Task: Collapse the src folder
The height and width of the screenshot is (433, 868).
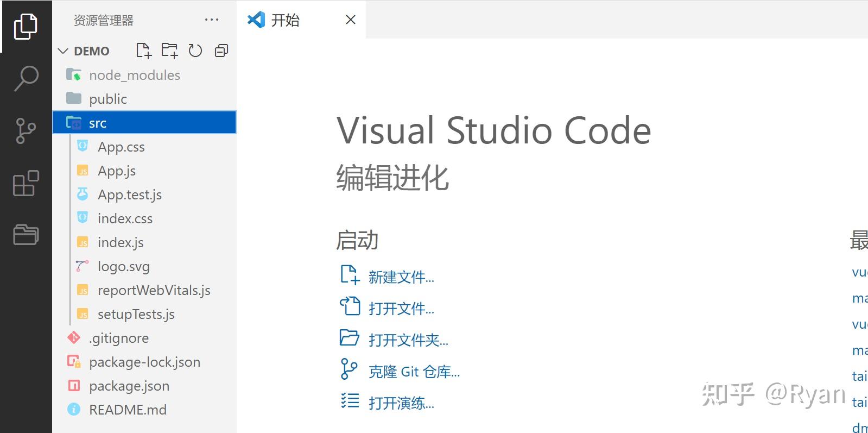Action: (x=144, y=123)
